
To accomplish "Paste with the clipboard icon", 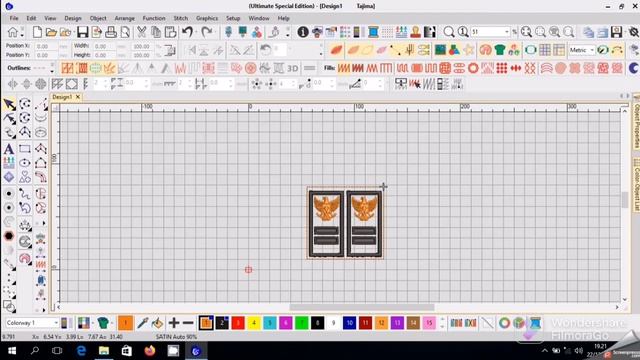I will coord(170,32).
